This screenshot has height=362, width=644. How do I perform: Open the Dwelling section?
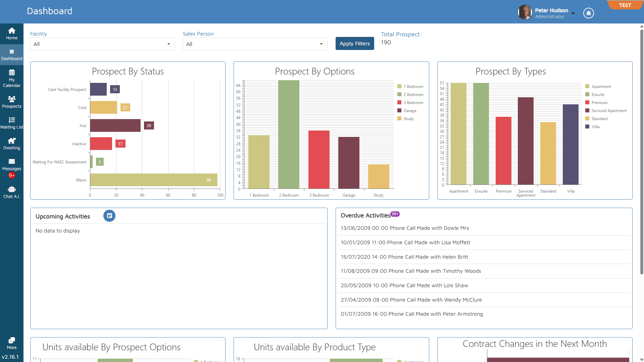(12, 144)
